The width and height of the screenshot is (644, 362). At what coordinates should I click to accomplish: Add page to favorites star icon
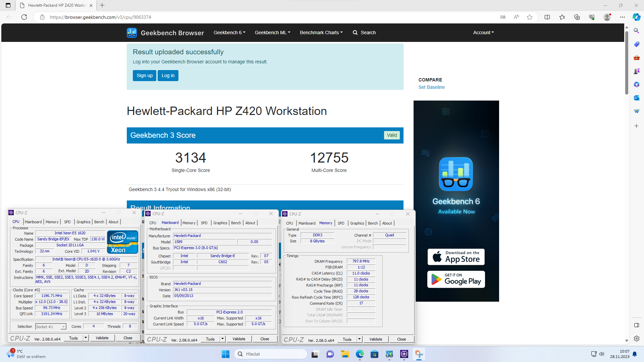[530, 17]
